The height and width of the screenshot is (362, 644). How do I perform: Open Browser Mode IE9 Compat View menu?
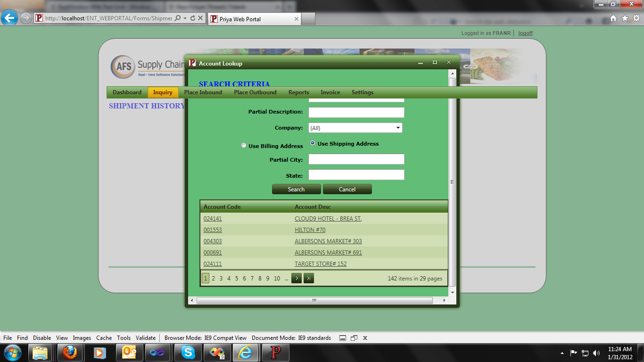(206, 338)
